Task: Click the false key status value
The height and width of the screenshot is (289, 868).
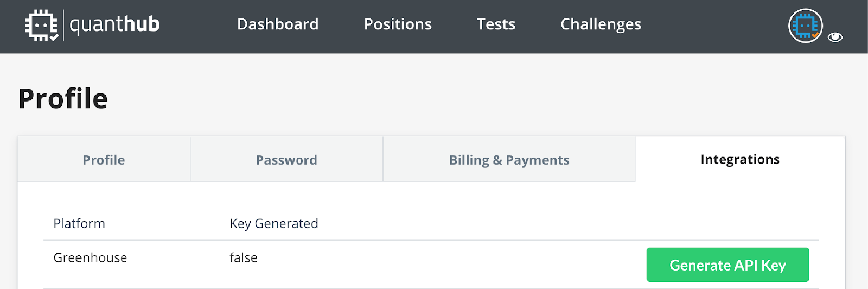Action: [244, 257]
